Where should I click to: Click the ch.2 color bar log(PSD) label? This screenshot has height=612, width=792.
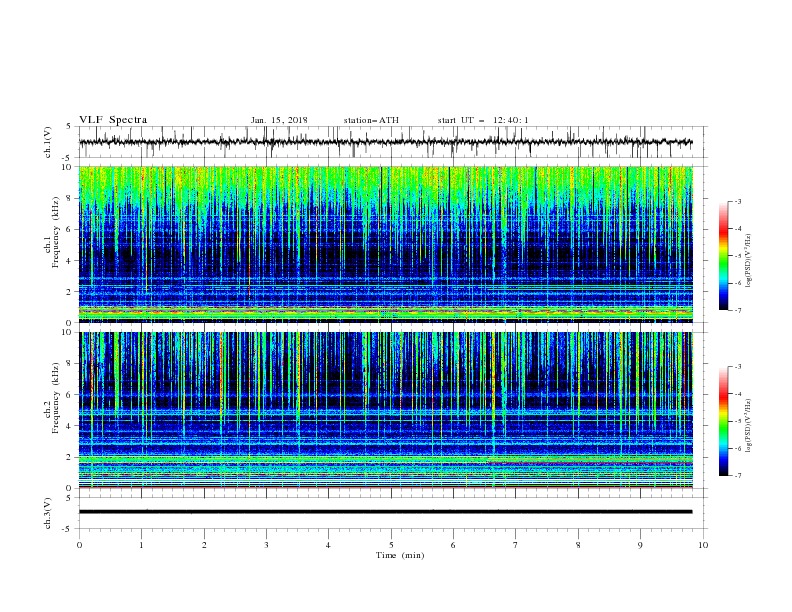749,425
